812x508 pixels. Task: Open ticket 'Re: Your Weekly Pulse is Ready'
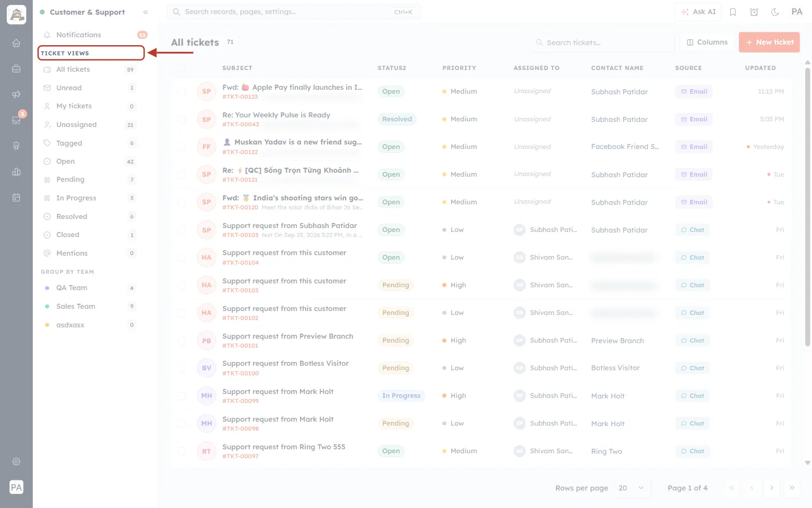[276, 115]
